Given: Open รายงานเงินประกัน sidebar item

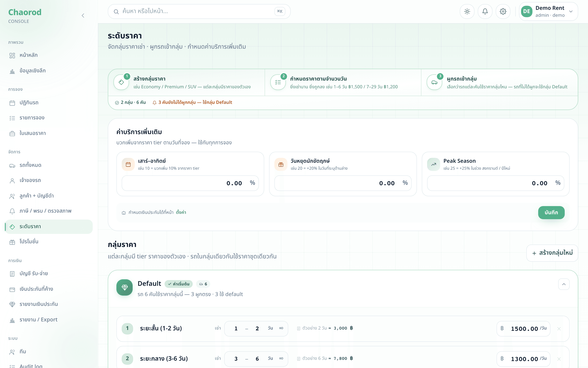Looking at the screenshot, I should click(x=49, y=304).
